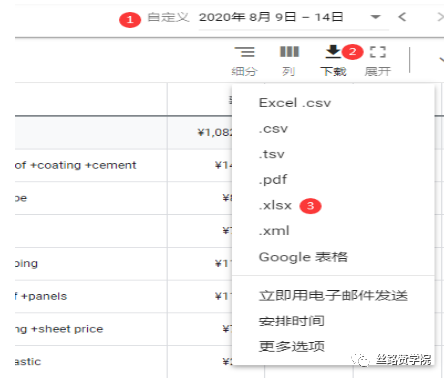Open the 细分 segment icon

245,52
